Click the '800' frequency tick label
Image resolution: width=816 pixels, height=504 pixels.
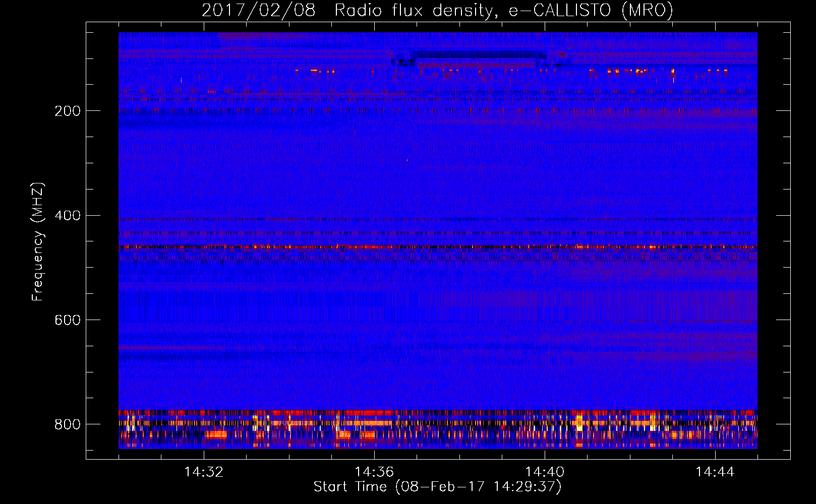pyautogui.click(x=67, y=424)
